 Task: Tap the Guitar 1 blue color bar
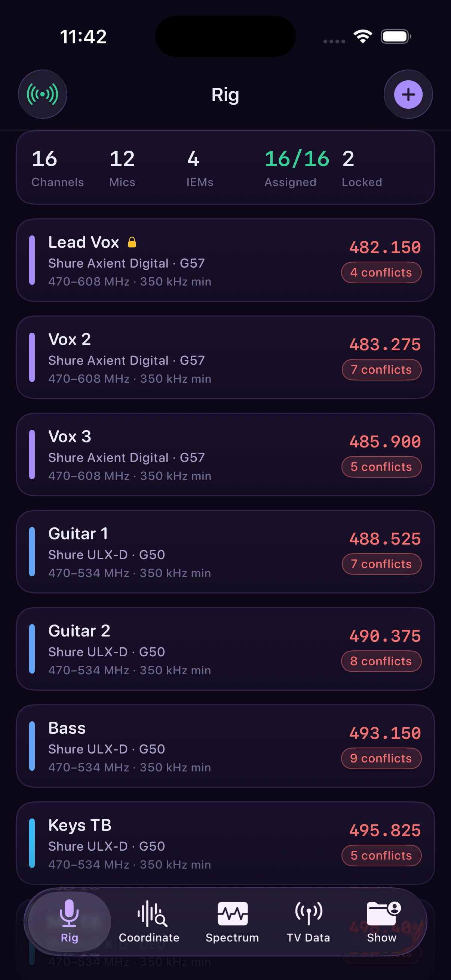click(x=32, y=552)
